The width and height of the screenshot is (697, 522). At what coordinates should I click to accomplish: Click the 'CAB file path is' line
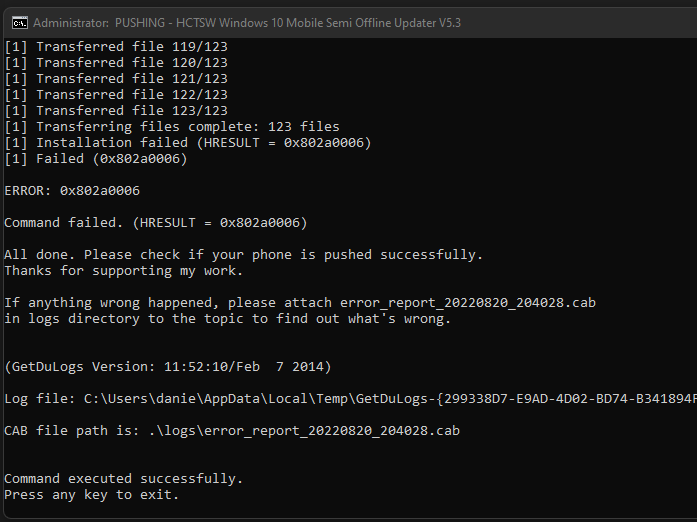pos(232,430)
